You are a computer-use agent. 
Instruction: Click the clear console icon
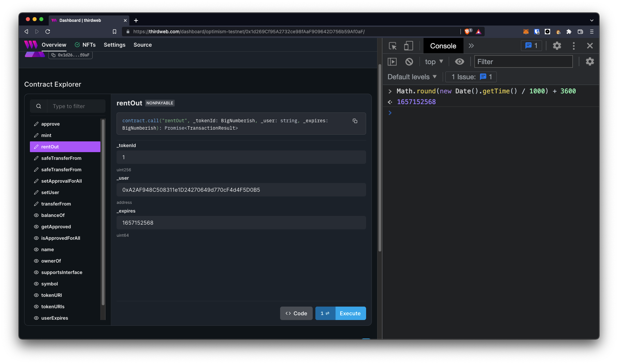tap(409, 61)
